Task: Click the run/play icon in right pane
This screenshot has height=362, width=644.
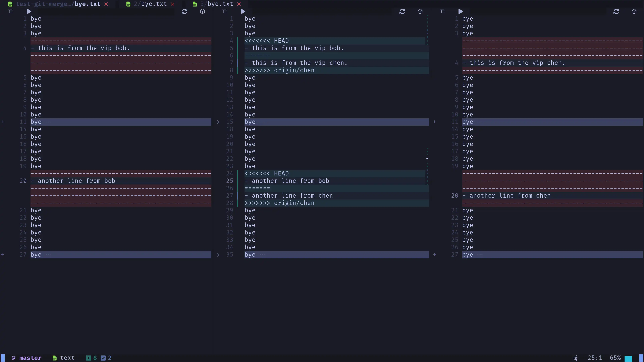Action: click(460, 11)
